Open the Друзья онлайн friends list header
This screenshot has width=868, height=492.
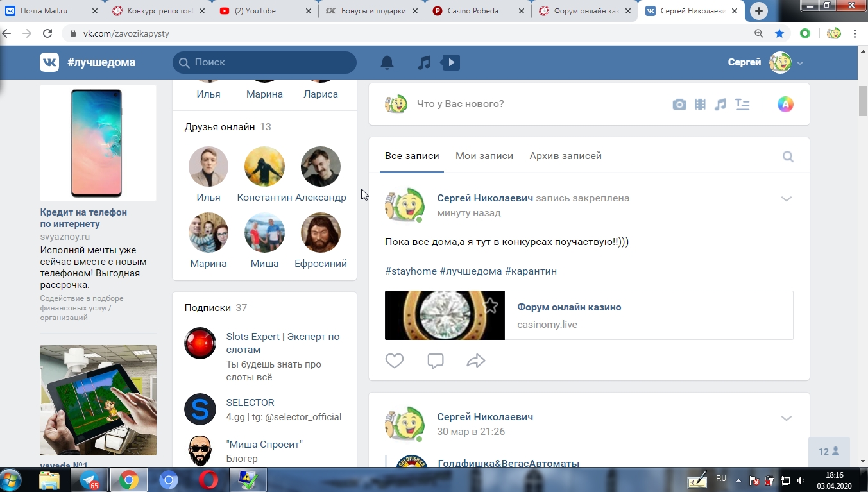click(228, 127)
